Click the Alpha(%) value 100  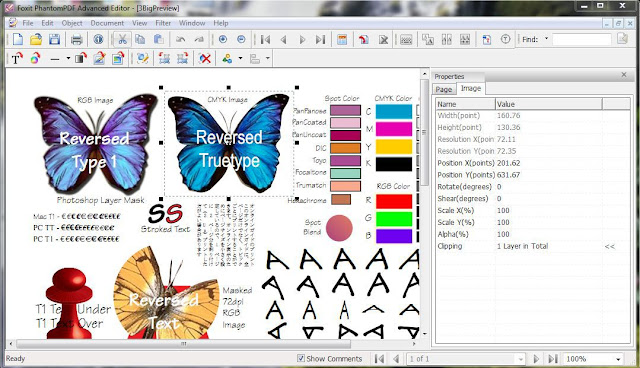tap(503, 234)
